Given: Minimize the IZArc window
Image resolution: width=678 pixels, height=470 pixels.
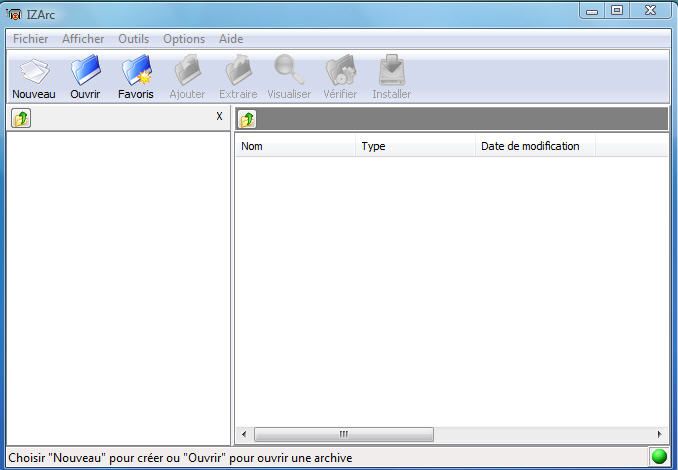Looking at the screenshot, I should (592, 10).
